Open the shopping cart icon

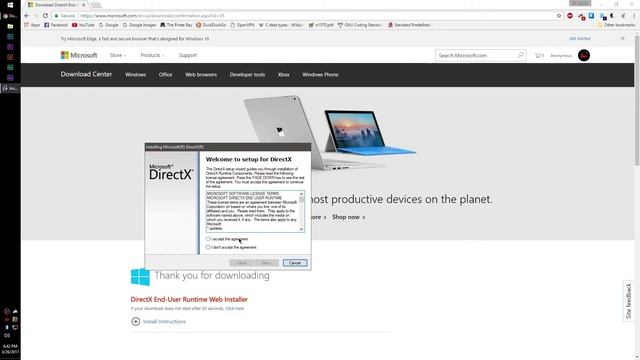point(539,55)
